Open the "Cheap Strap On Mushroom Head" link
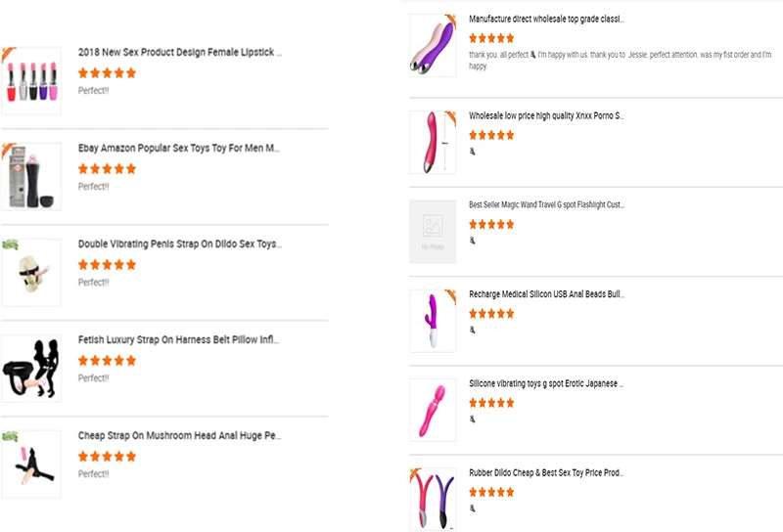The width and height of the screenshot is (783, 532). click(x=180, y=436)
